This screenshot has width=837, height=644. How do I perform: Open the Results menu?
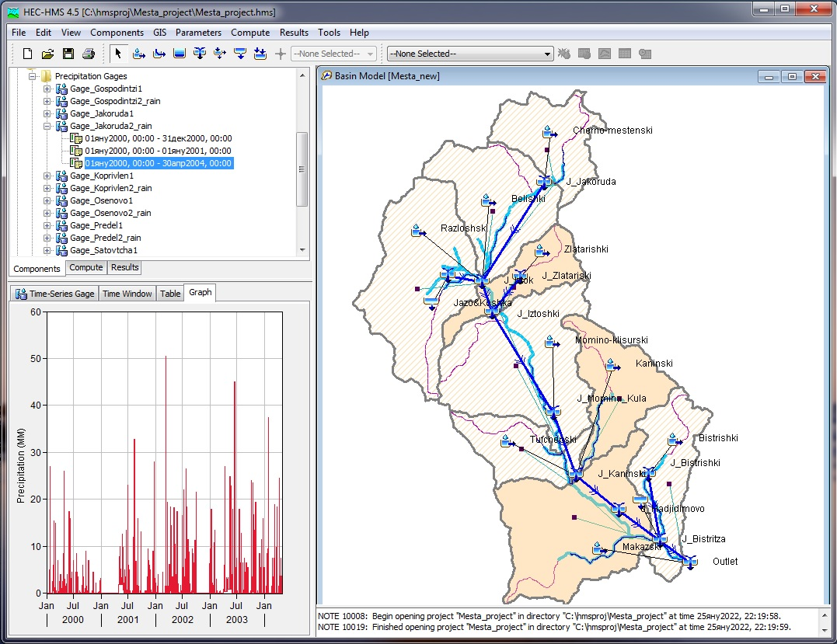tap(294, 33)
